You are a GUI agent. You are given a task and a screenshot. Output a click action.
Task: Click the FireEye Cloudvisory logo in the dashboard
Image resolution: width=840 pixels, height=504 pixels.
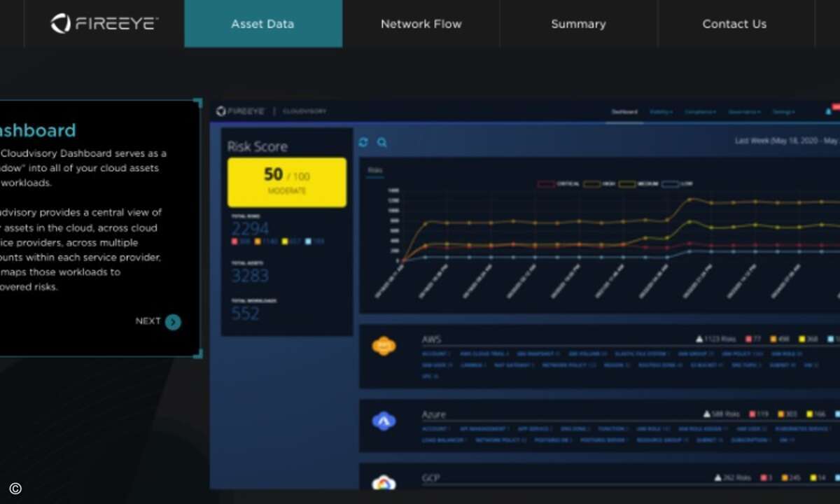click(x=271, y=111)
